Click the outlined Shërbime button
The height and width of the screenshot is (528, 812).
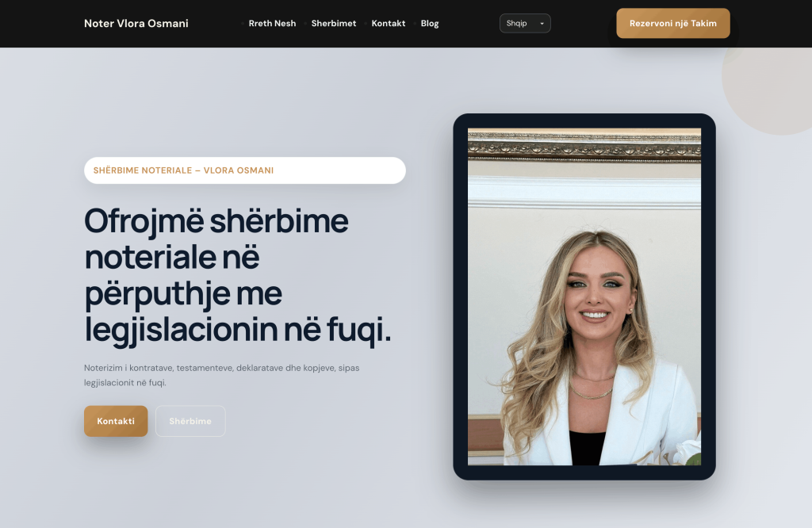point(190,421)
